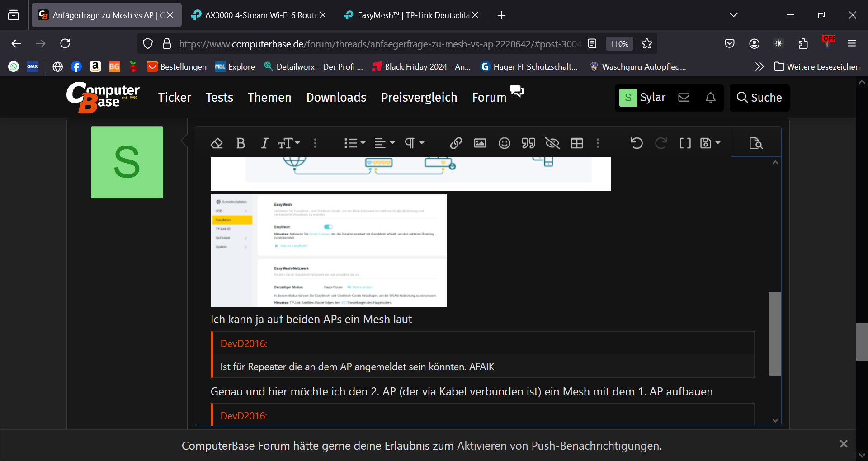Open Preisvergleich page

pos(419,97)
